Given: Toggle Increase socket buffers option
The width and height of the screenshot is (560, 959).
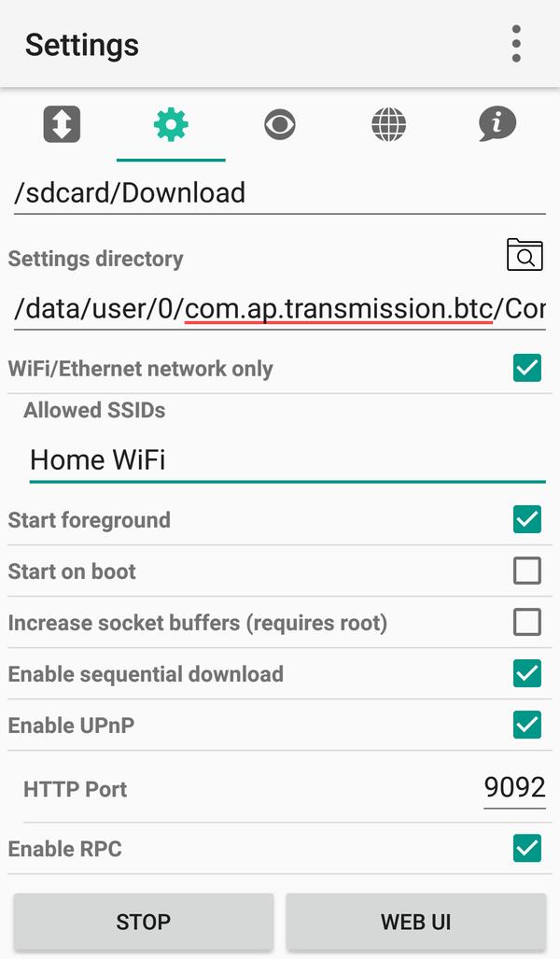Looking at the screenshot, I should pyautogui.click(x=526, y=622).
